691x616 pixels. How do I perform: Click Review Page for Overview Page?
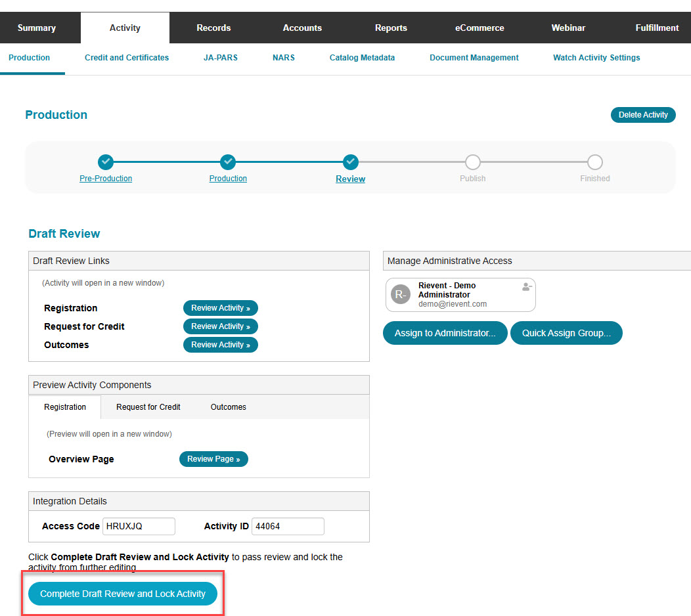213,459
